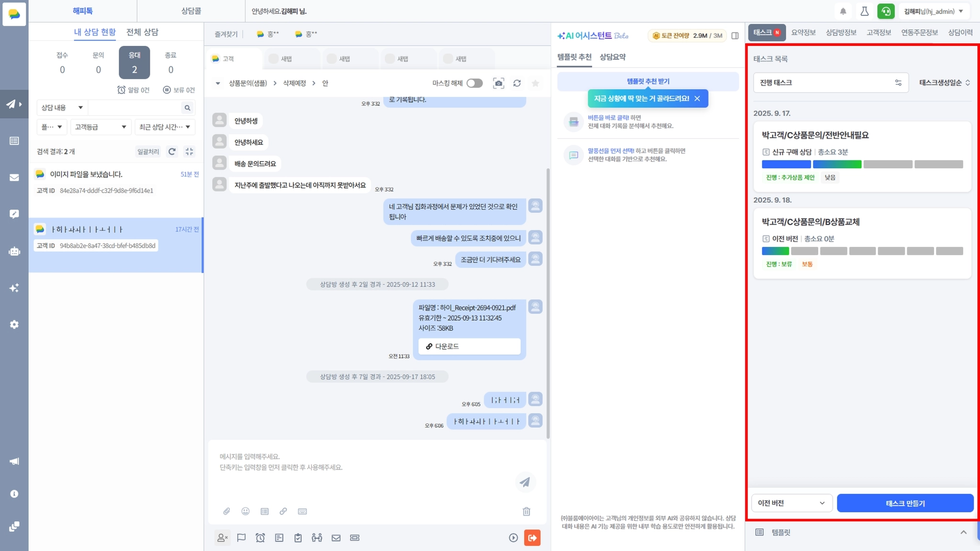980x551 pixels.
Task: Click the screenshot camera icon in chat header
Action: [x=499, y=83]
